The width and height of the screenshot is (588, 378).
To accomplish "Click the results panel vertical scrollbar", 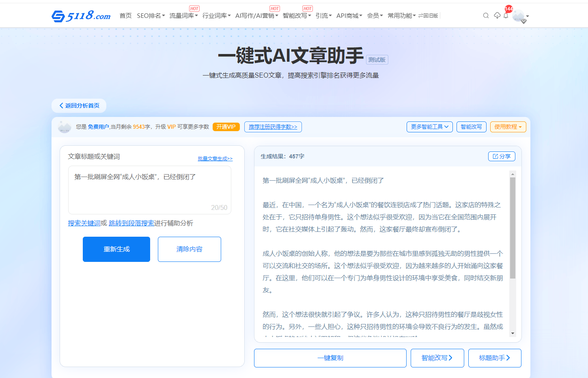I will click(x=513, y=227).
